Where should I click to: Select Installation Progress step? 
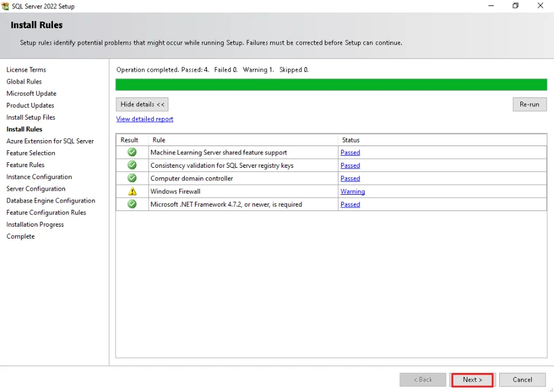click(35, 225)
